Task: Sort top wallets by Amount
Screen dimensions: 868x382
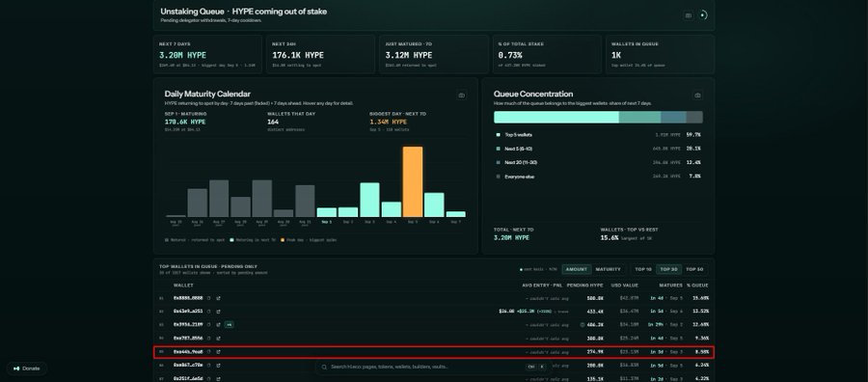Action: 577,269
